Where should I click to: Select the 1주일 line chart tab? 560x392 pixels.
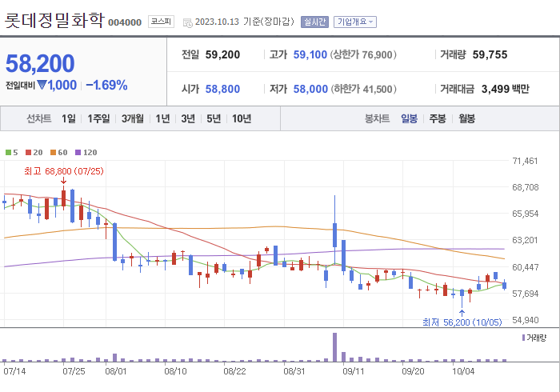tap(98, 118)
